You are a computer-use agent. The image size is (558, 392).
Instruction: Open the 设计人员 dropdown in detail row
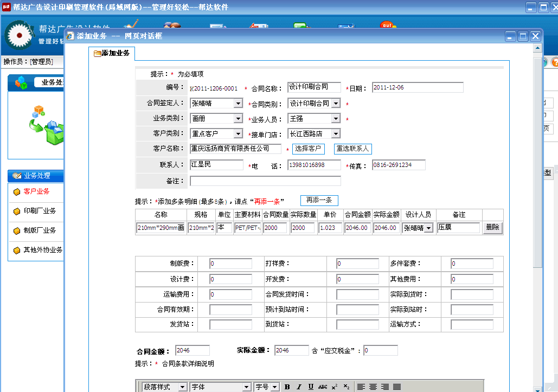click(418, 228)
